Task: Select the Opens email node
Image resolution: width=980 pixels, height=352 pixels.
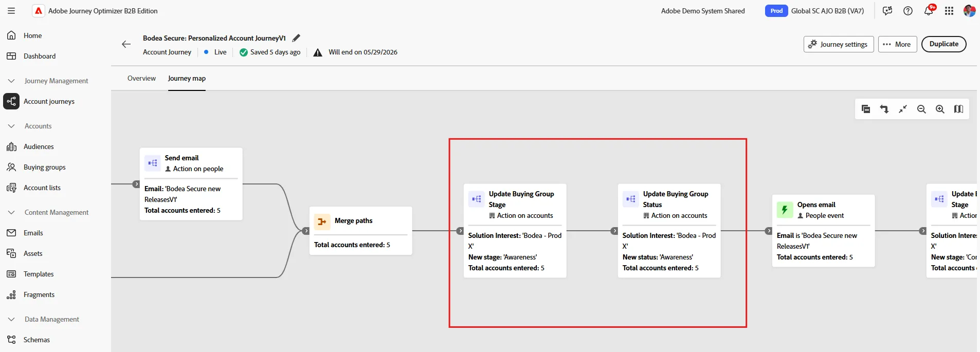Action: [824, 231]
